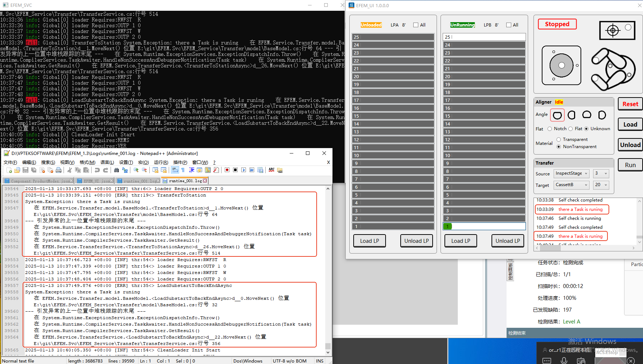Click Unload LP under the LPB panel

(x=508, y=241)
